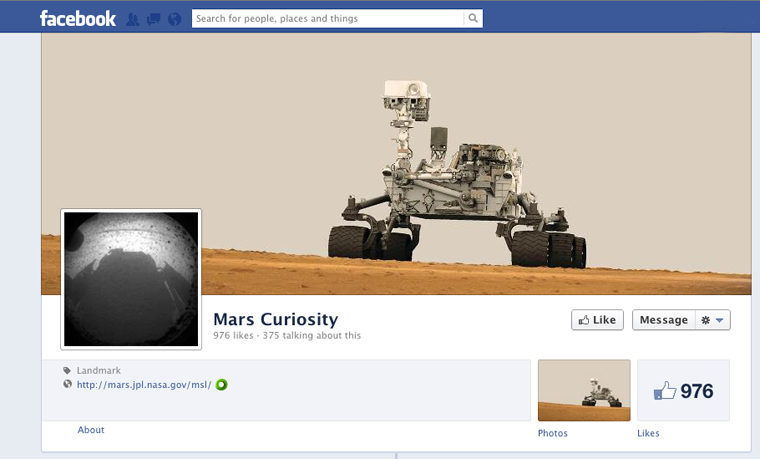760x459 pixels.
Task: Open the rover Photos thumbnail
Action: point(584,390)
